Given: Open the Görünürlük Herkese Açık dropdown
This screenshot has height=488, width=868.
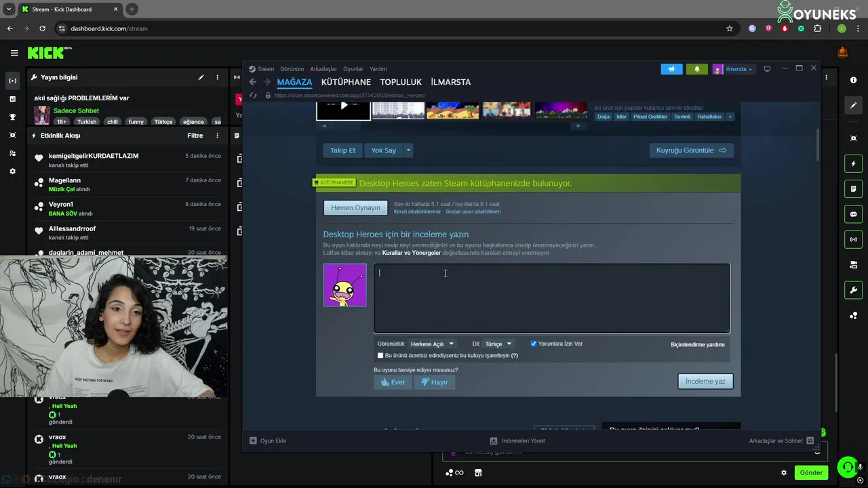Looking at the screenshot, I should tap(432, 344).
